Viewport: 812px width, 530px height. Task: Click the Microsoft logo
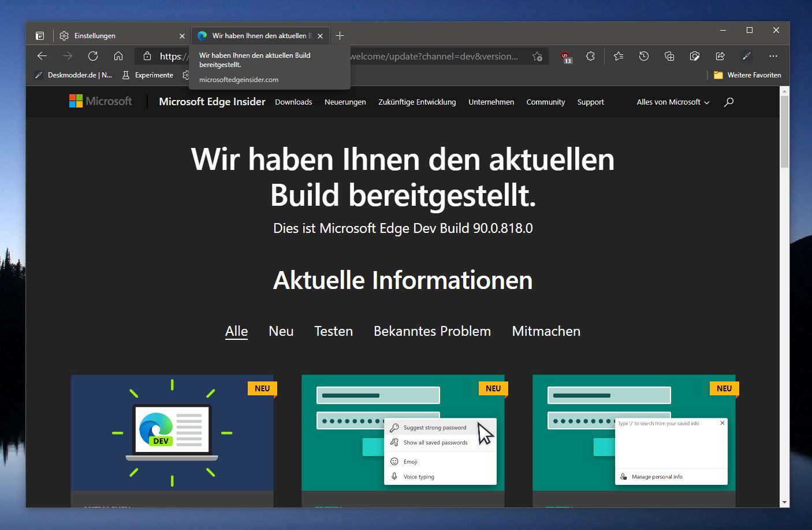pyautogui.click(x=100, y=101)
